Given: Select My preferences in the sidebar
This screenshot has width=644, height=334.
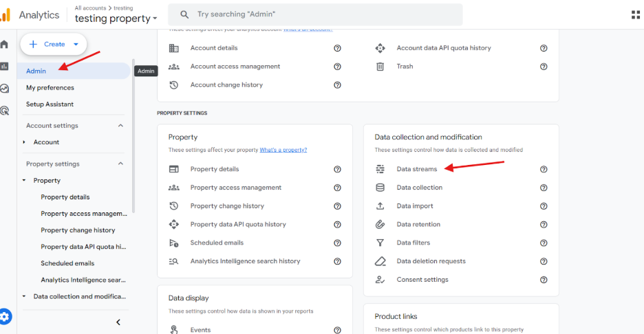Looking at the screenshot, I should [x=50, y=88].
